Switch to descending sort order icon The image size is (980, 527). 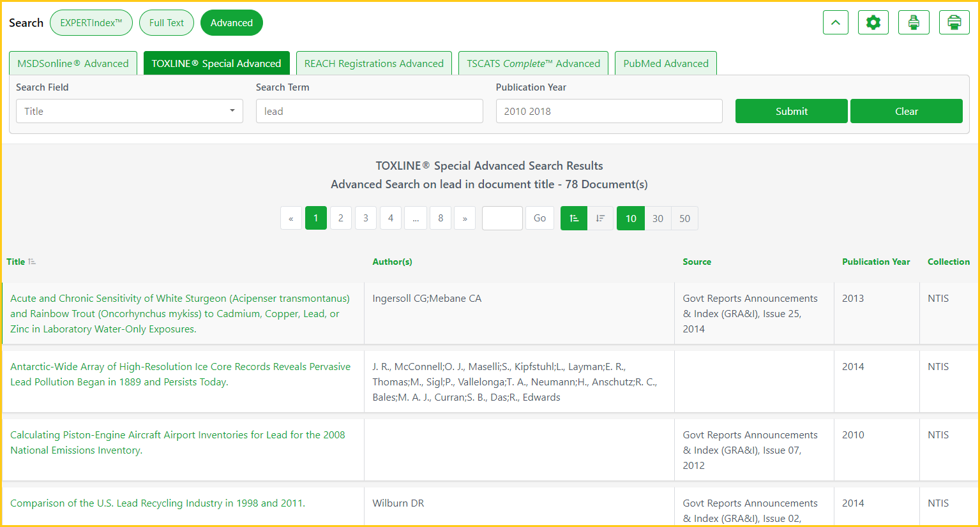[600, 218]
